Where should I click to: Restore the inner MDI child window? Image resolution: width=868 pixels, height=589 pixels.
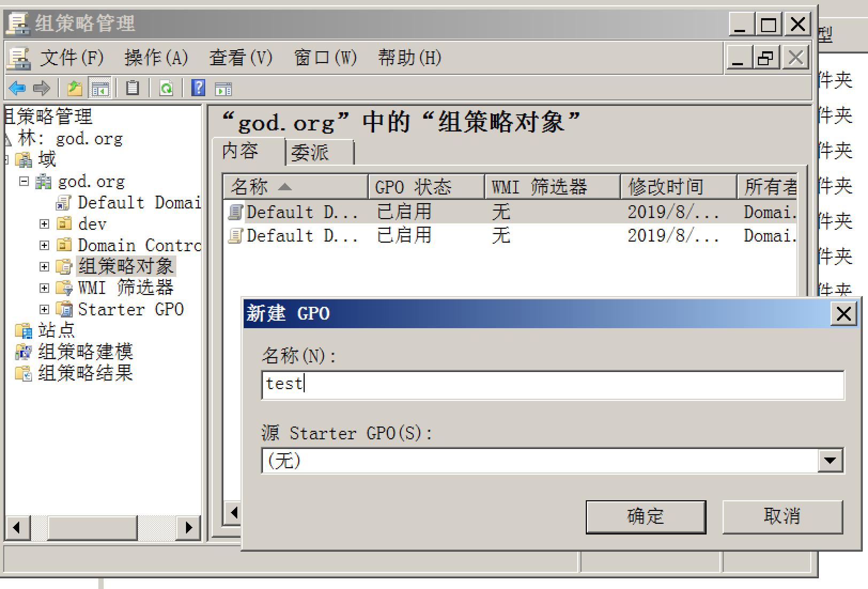tap(766, 58)
